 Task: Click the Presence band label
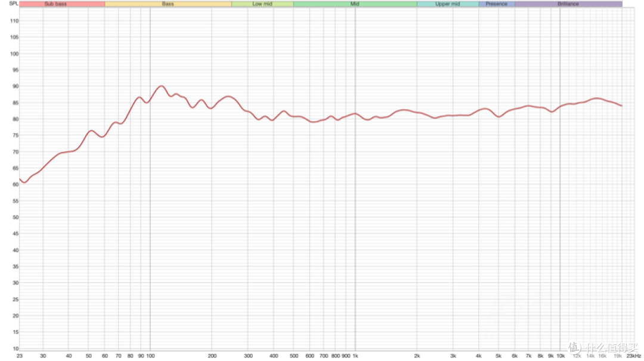click(497, 4)
